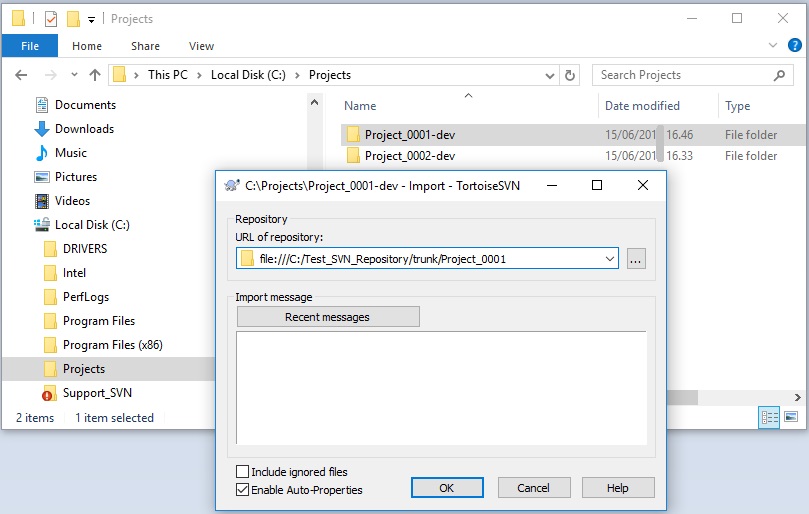The image size is (809, 514).
Task: Expand the chevron after Local Disk (C:) breadcrumb
Action: tap(297, 75)
